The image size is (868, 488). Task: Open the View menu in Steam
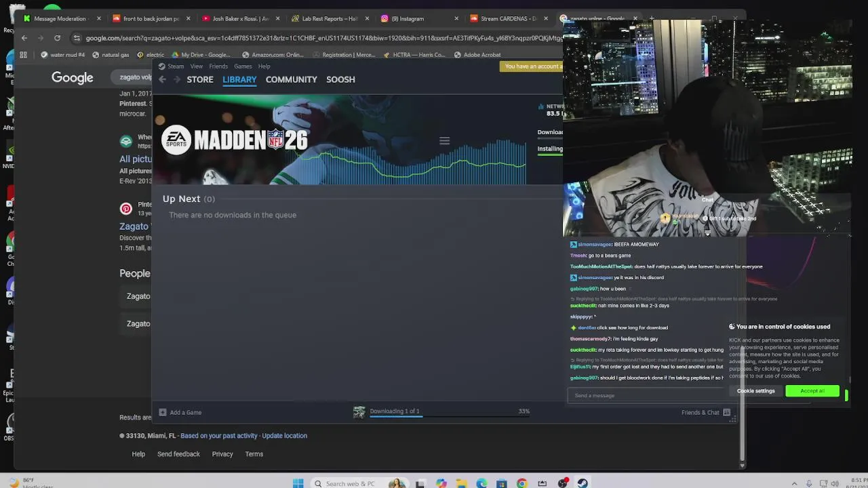[x=196, y=66]
